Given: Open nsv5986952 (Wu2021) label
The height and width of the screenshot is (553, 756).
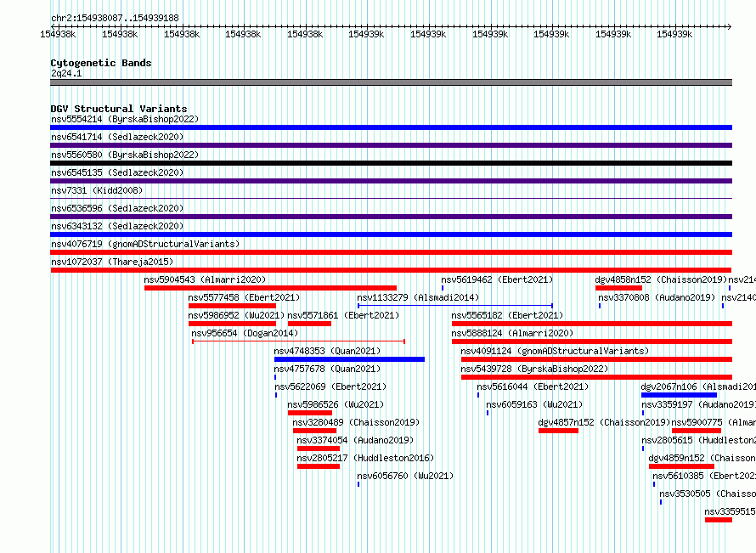Looking at the screenshot, I should click(236, 315).
